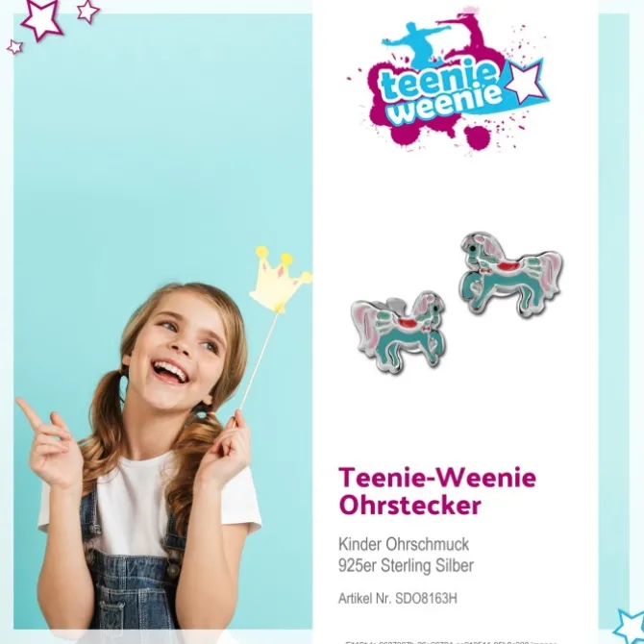Click the white star in the logo
This screenshot has height=644, width=644.
[x=525, y=82]
